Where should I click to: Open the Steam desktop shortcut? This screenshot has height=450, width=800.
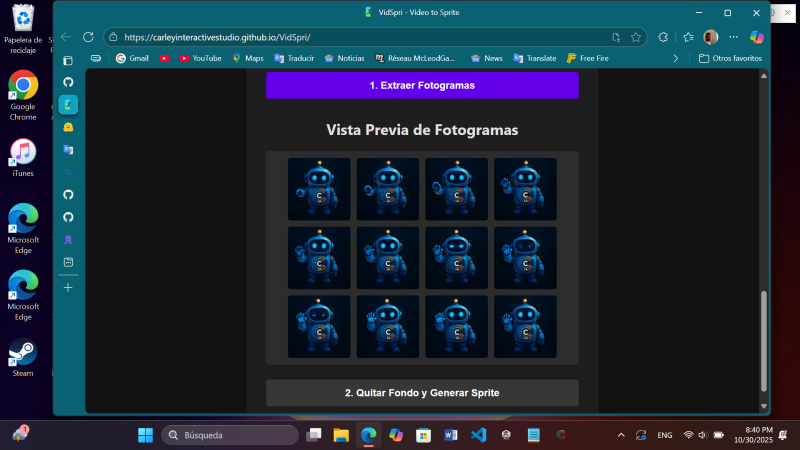(x=22, y=355)
